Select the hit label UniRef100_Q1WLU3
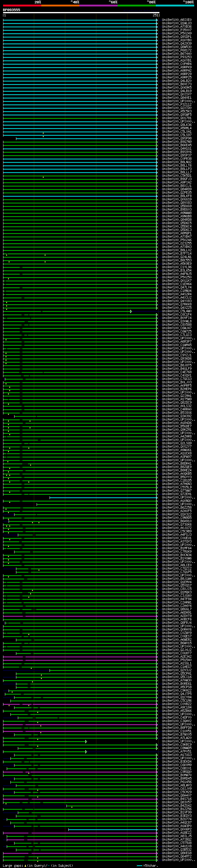Viewport: 197px width, 868px height. coord(177,23)
